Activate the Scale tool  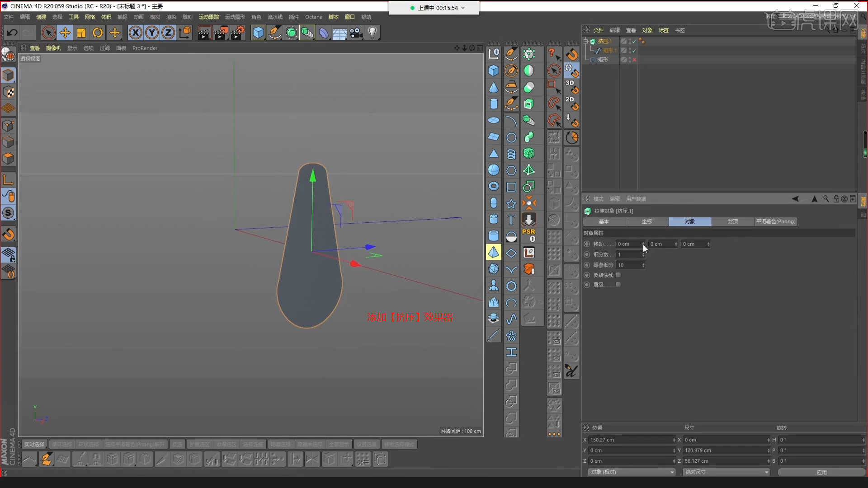coord(81,33)
